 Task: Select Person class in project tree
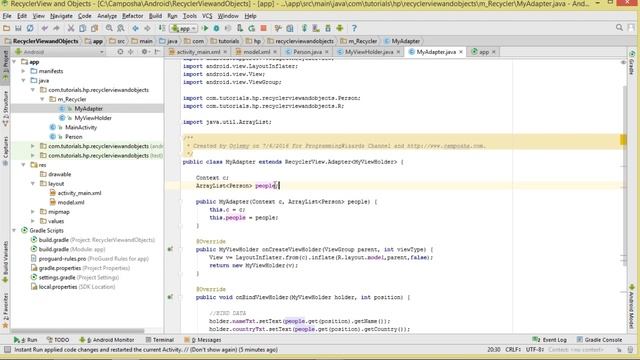[x=73, y=137]
